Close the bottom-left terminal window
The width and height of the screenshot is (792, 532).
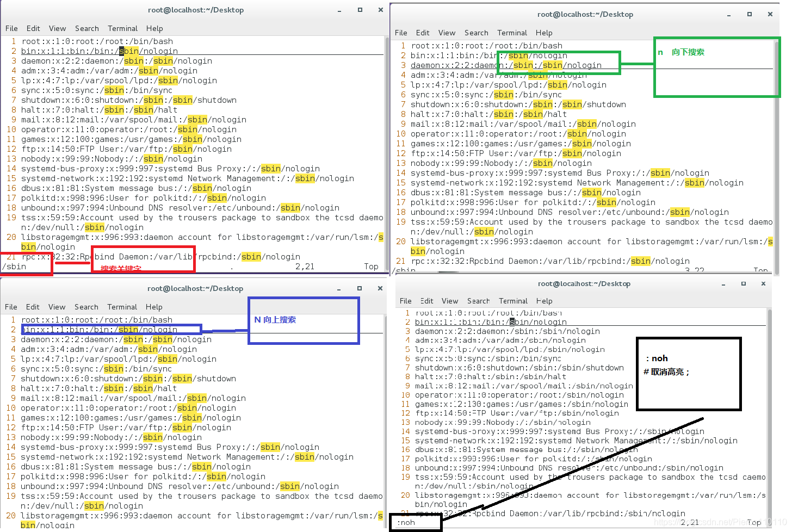(380, 288)
